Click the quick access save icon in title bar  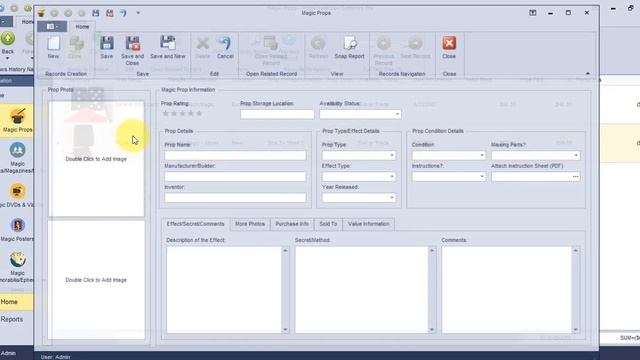[96, 13]
